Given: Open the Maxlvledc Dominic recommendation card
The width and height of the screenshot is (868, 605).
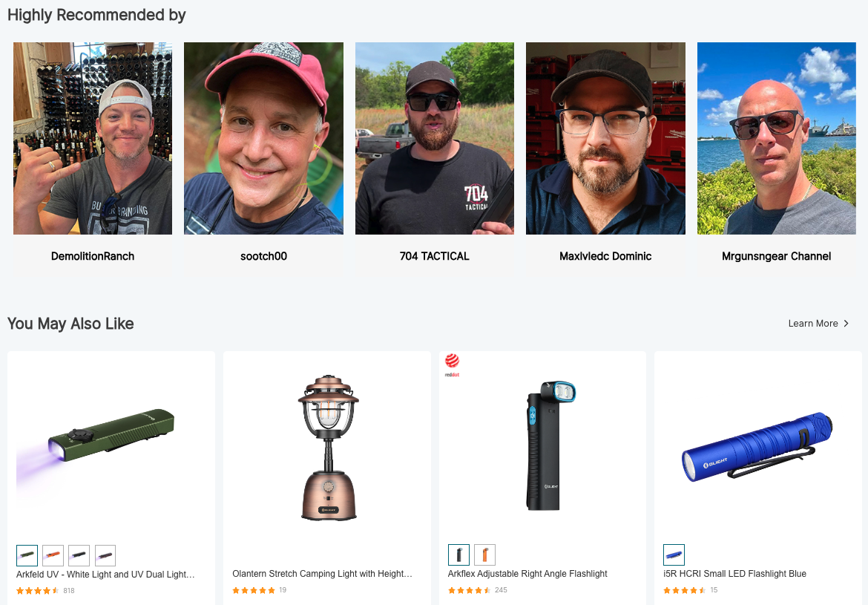Looking at the screenshot, I should pyautogui.click(x=605, y=160).
